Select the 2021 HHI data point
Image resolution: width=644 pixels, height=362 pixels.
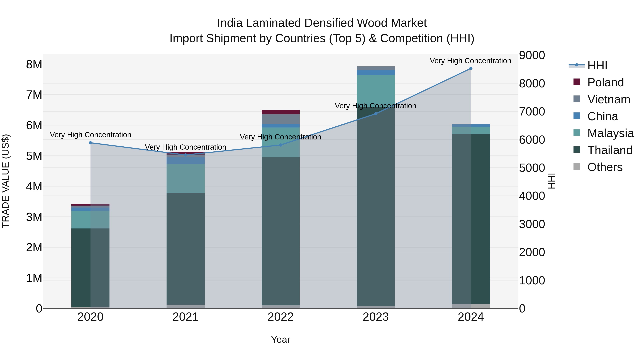click(x=186, y=155)
